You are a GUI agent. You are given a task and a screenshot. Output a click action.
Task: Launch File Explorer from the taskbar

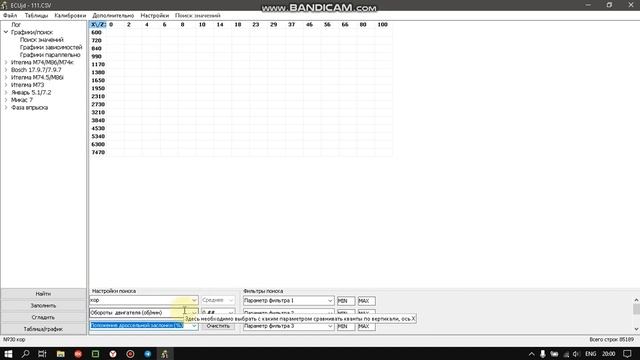60,354
